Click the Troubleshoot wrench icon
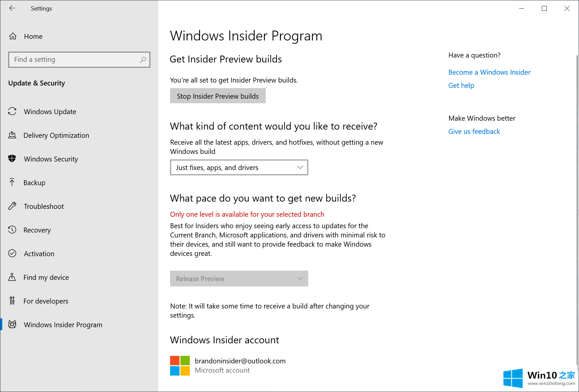 point(12,206)
